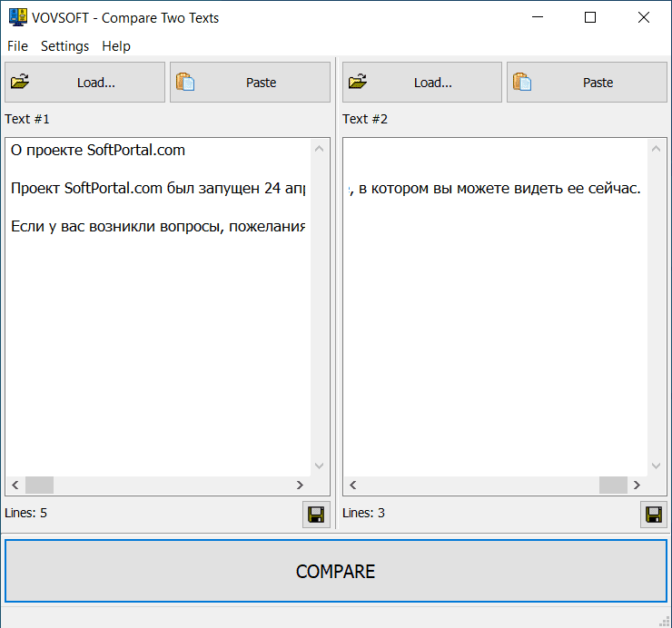Click line starting 'Если у вас возникли вопросы'
Viewport: 672px width, 628px height.
tap(158, 226)
